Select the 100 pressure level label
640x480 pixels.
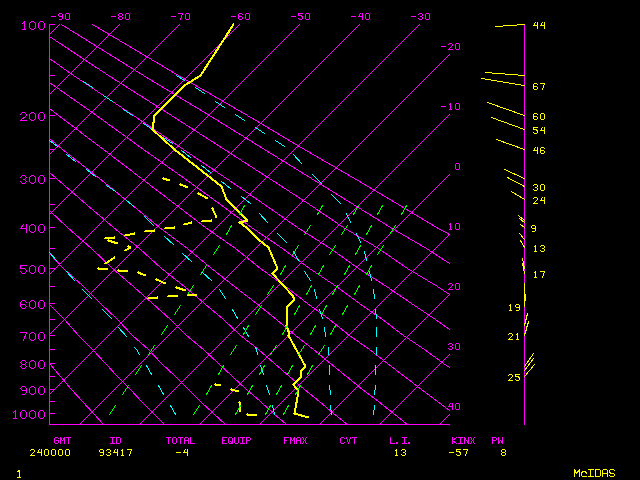[x=33, y=25]
